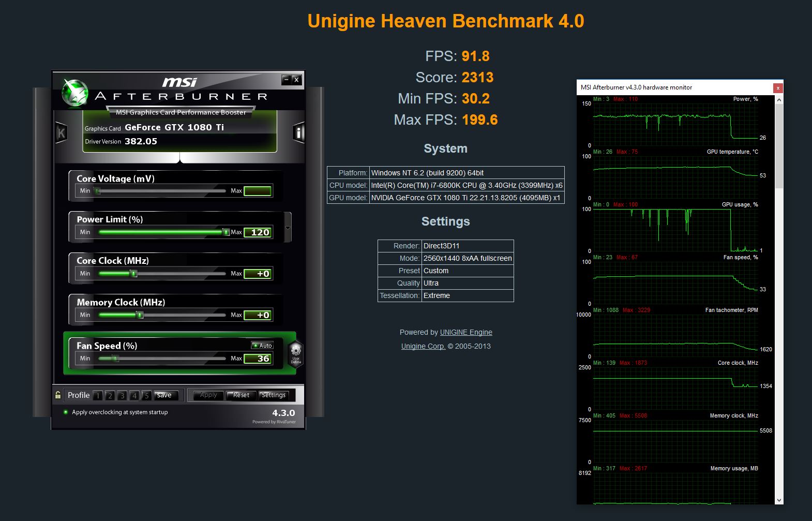Click the NVIDIA GeForce GTX 1080 Ti GPU model cell
812x521 pixels.
pos(467,198)
